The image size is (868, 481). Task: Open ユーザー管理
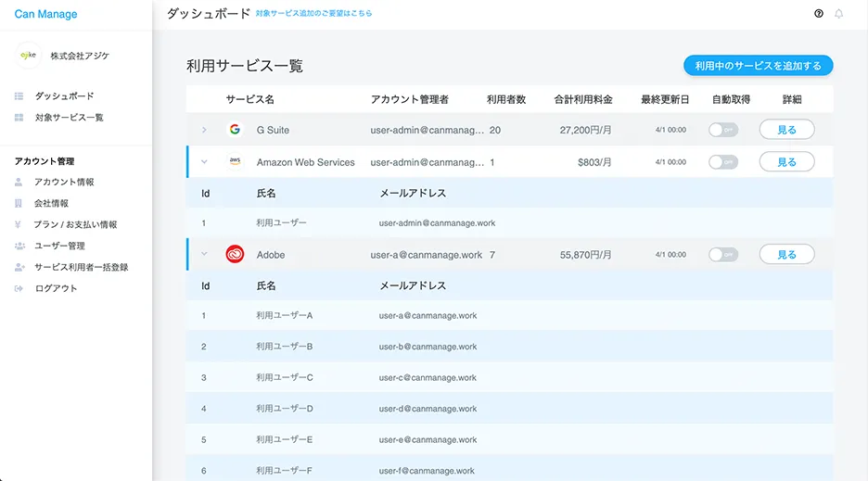[59, 246]
